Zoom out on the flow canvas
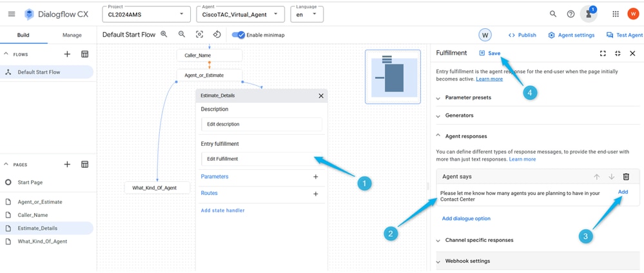 (182, 35)
